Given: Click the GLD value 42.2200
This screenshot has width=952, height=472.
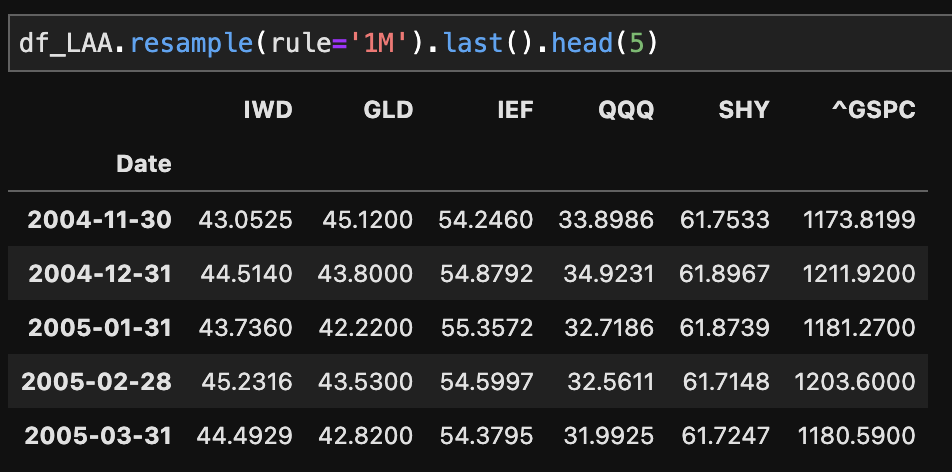Looking at the screenshot, I should [x=366, y=328].
